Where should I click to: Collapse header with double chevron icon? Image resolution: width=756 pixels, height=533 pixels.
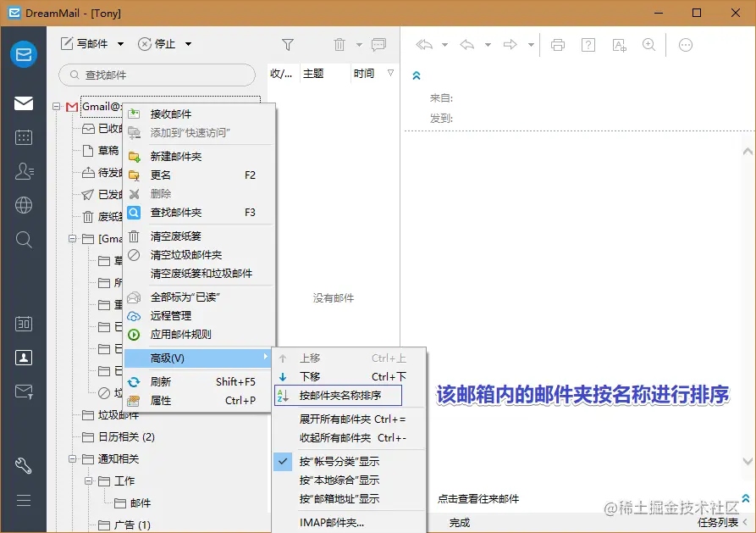[417, 75]
